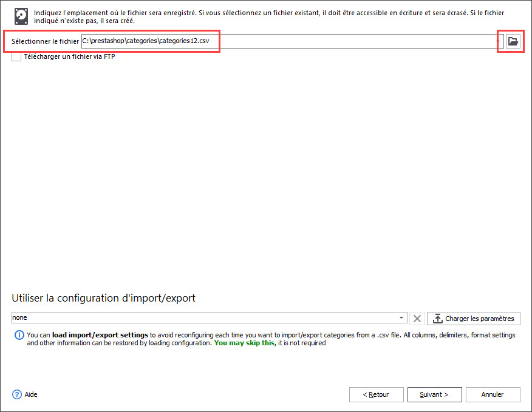Open the import/export configuration dropdown
Image resolution: width=532 pixels, height=412 pixels.
[401, 318]
